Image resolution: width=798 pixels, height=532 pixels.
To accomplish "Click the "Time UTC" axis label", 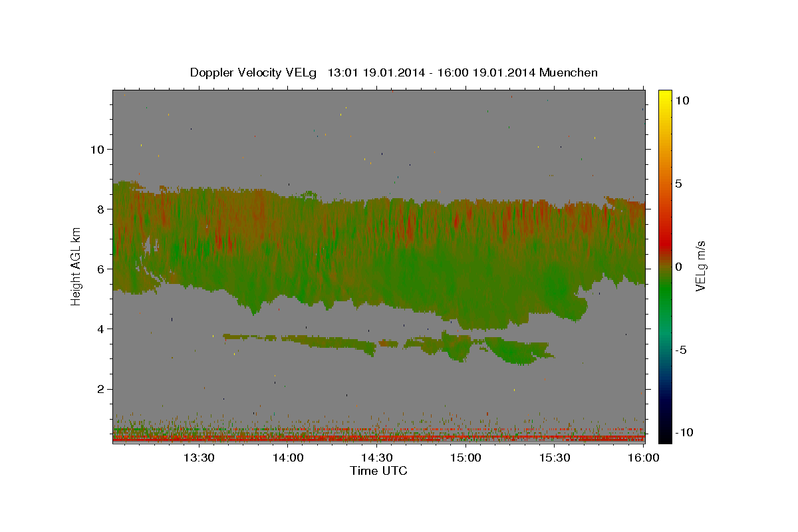I will pos(378,471).
